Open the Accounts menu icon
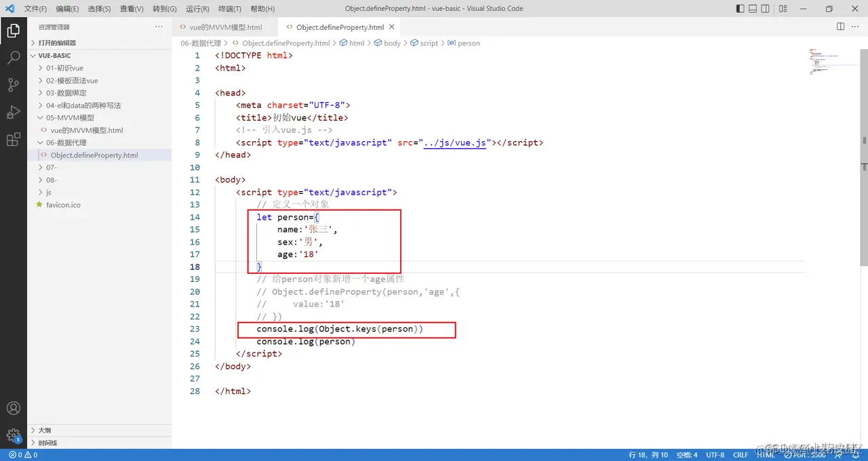Viewport: 868px width, 461px height. click(13, 408)
